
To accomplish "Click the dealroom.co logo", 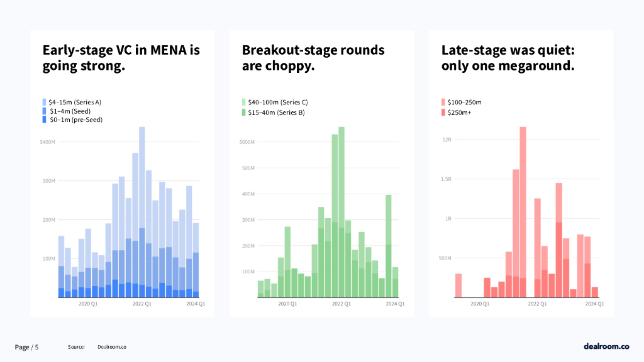I will (x=606, y=346).
